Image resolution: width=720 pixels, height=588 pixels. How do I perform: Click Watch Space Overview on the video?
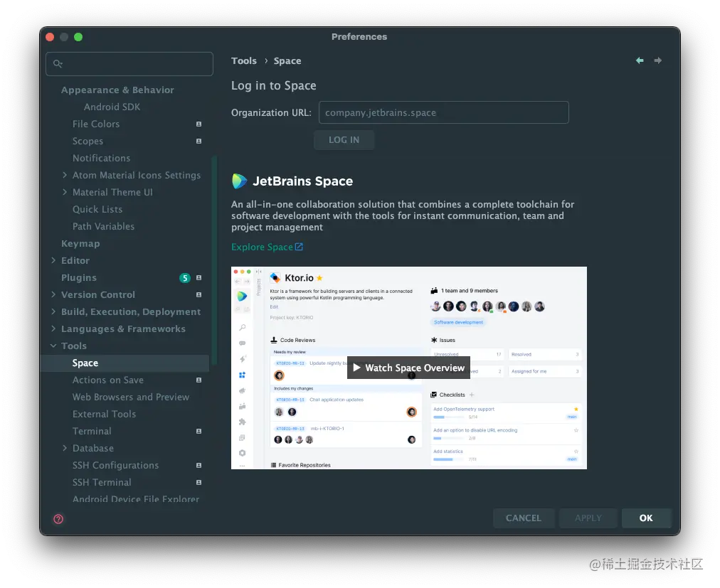coord(408,368)
